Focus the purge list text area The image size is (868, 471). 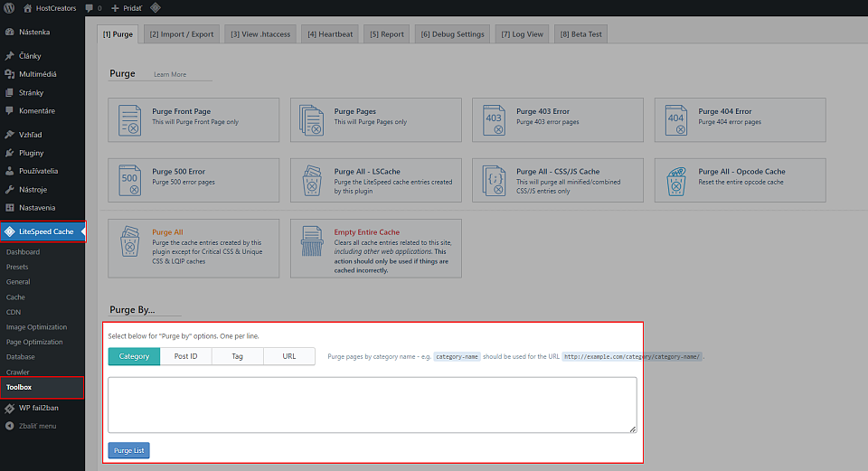(373, 405)
